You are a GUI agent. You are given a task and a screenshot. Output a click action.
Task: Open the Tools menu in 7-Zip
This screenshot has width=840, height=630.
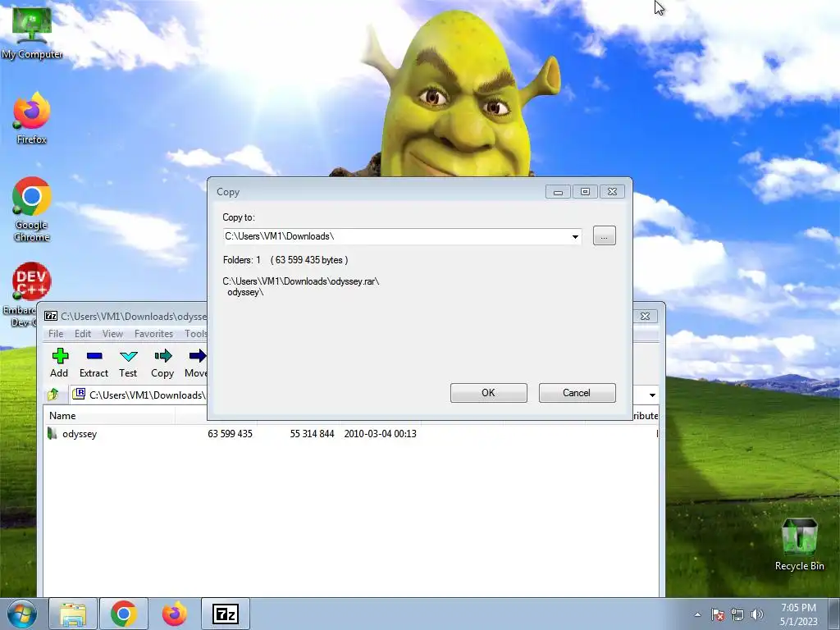(x=195, y=333)
